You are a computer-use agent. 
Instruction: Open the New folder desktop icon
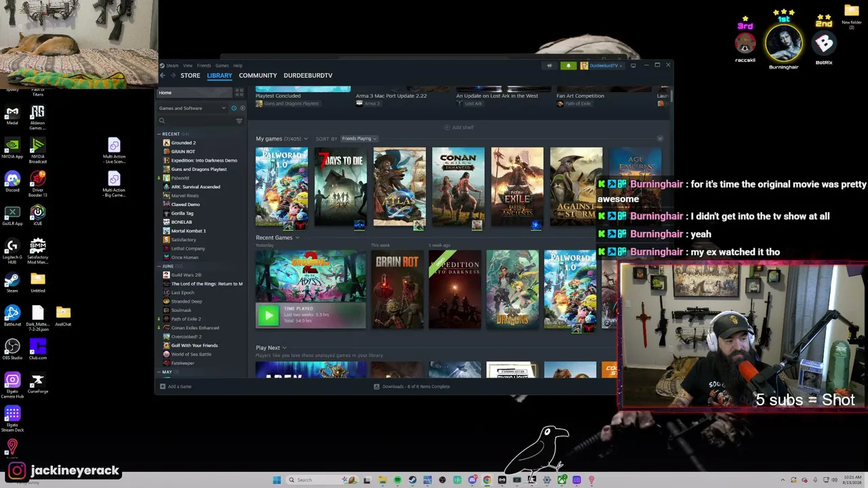852,16
